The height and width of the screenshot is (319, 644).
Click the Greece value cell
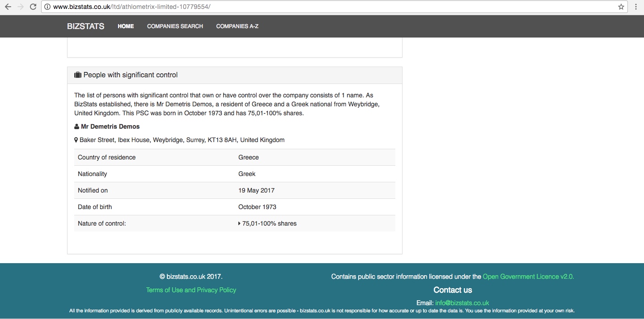249,157
